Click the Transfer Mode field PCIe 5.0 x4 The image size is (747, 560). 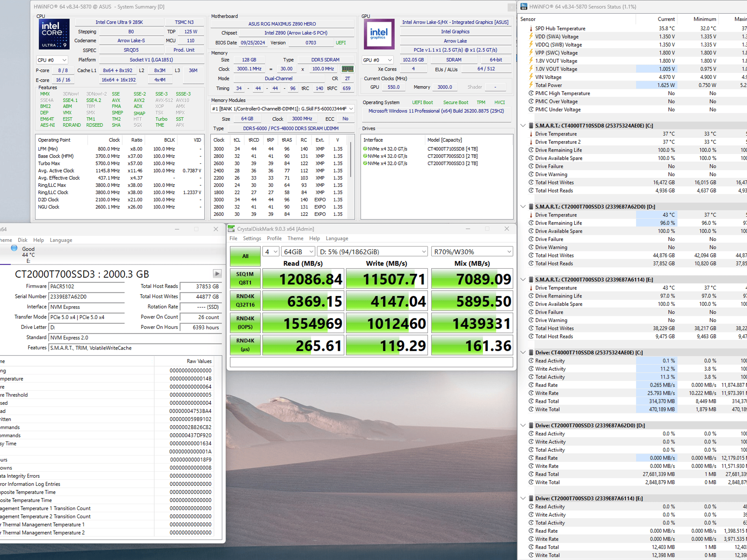click(86, 317)
